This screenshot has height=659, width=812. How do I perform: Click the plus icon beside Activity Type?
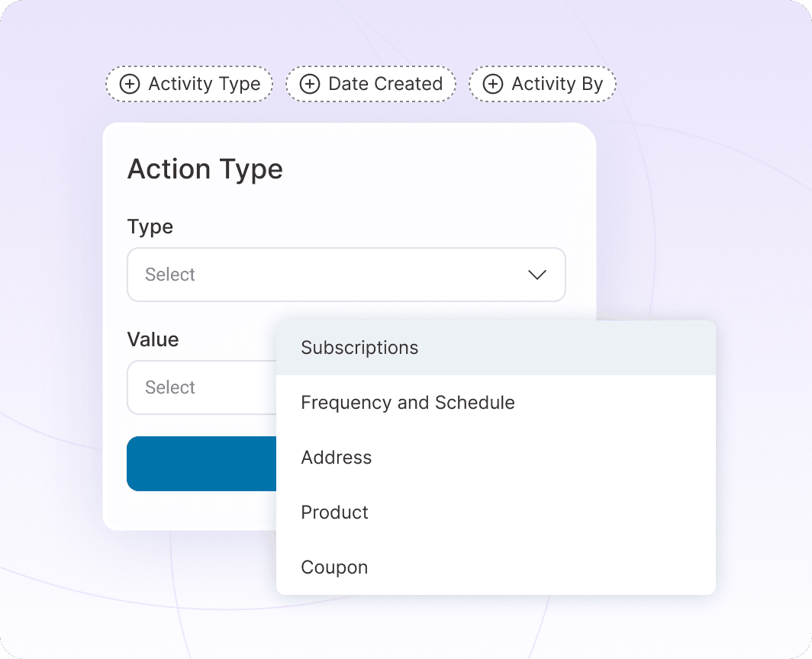coord(130,84)
